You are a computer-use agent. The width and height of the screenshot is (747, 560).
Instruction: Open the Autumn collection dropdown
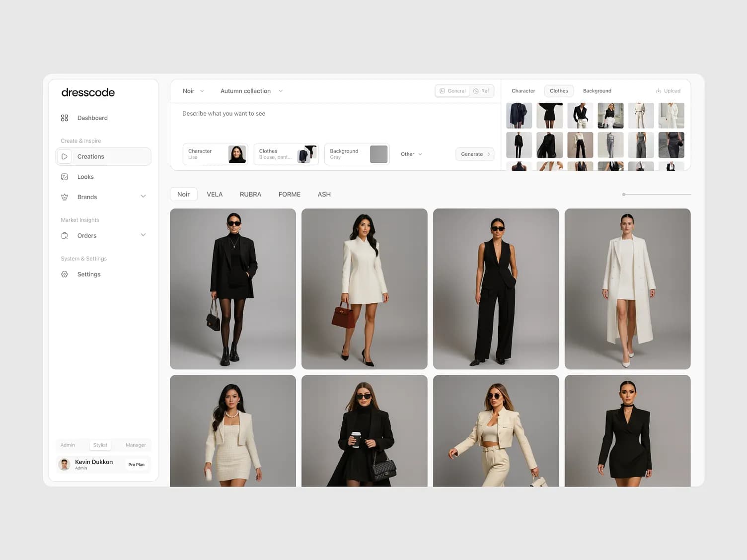coord(251,91)
